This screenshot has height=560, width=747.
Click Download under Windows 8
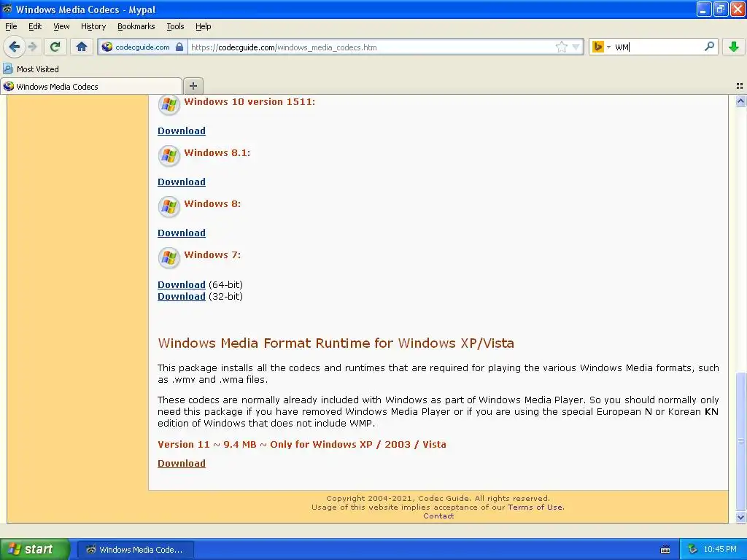182,233
